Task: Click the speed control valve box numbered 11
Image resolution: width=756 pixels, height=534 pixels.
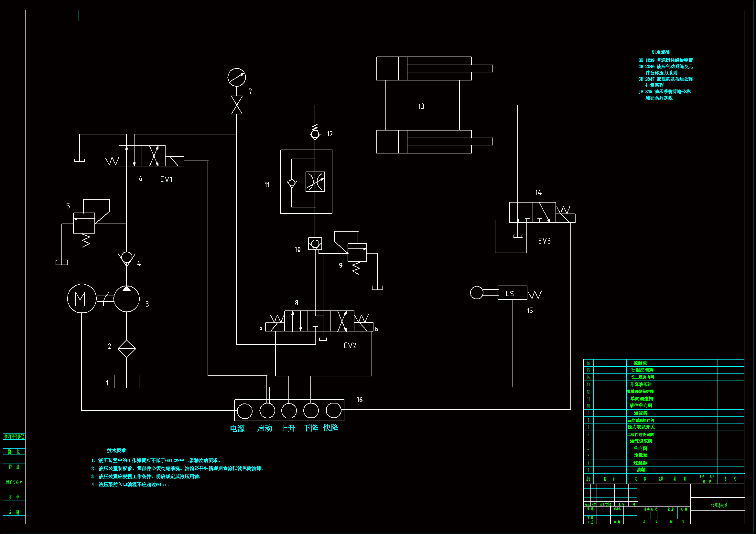Action: click(306, 182)
